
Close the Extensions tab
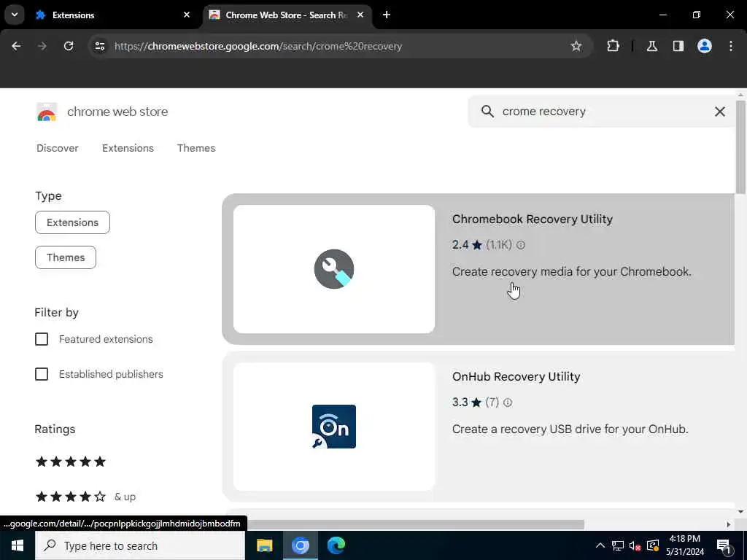[187, 15]
